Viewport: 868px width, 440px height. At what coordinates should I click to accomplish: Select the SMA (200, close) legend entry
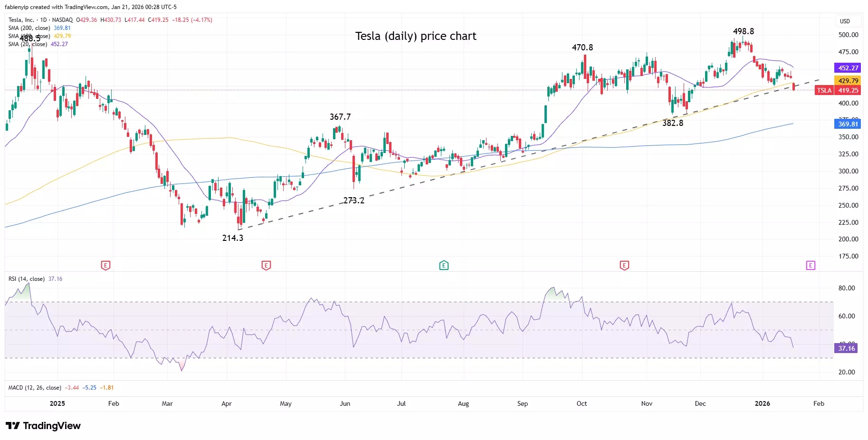[29, 28]
